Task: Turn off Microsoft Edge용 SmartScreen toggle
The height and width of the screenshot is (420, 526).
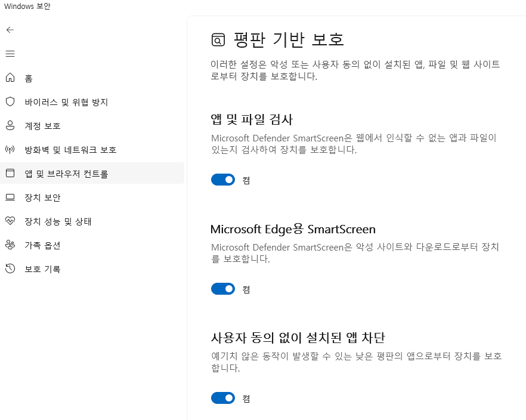Action: click(x=223, y=289)
